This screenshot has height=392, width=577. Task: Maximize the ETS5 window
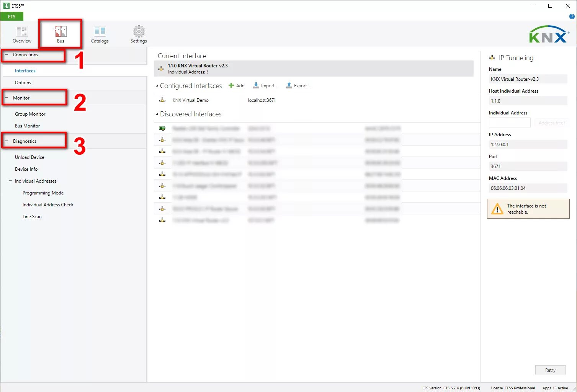click(x=550, y=6)
